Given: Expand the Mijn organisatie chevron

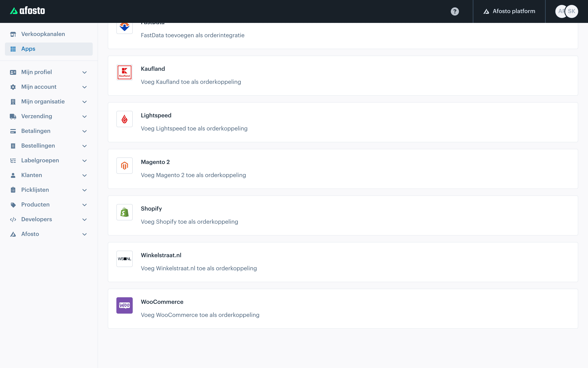Looking at the screenshot, I should (85, 102).
